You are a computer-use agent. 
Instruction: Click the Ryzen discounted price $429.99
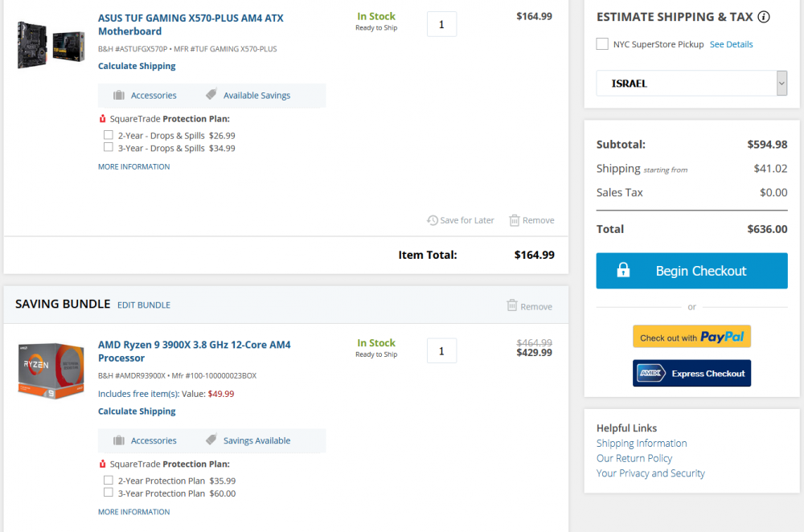pyautogui.click(x=535, y=353)
